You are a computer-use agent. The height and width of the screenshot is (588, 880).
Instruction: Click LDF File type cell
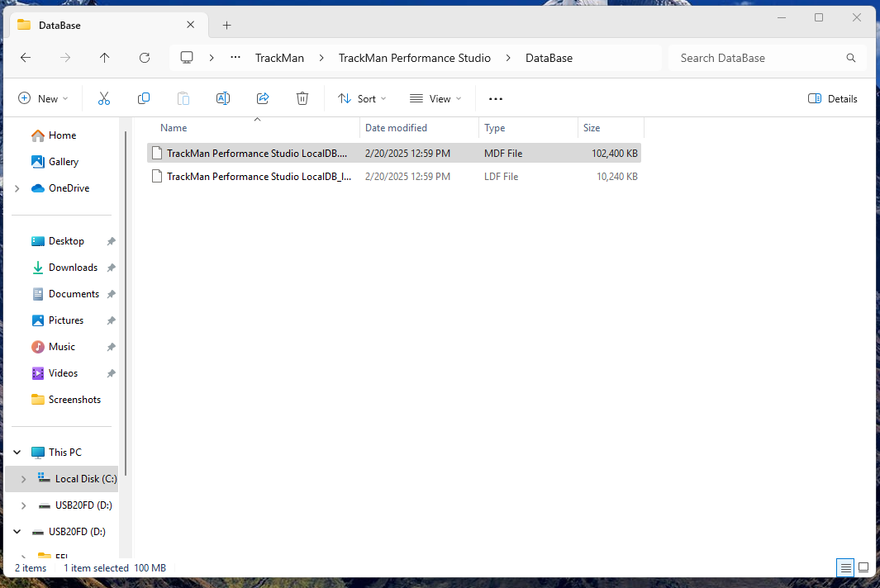(x=502, y=176)
